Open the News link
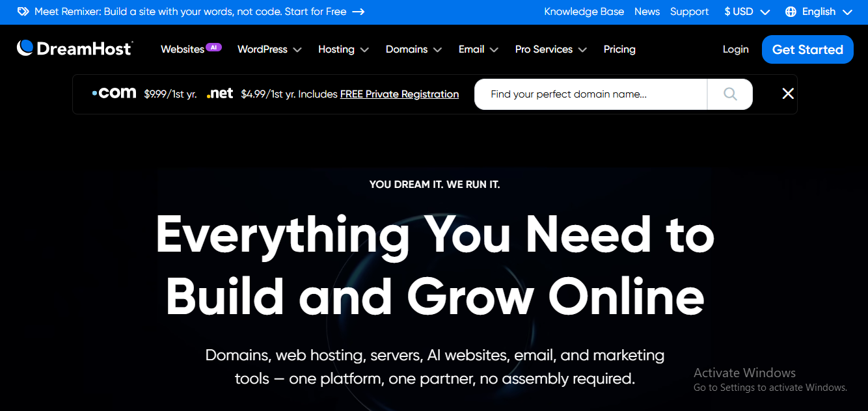This screenshot has height=411, width=868. coord(647,12)
